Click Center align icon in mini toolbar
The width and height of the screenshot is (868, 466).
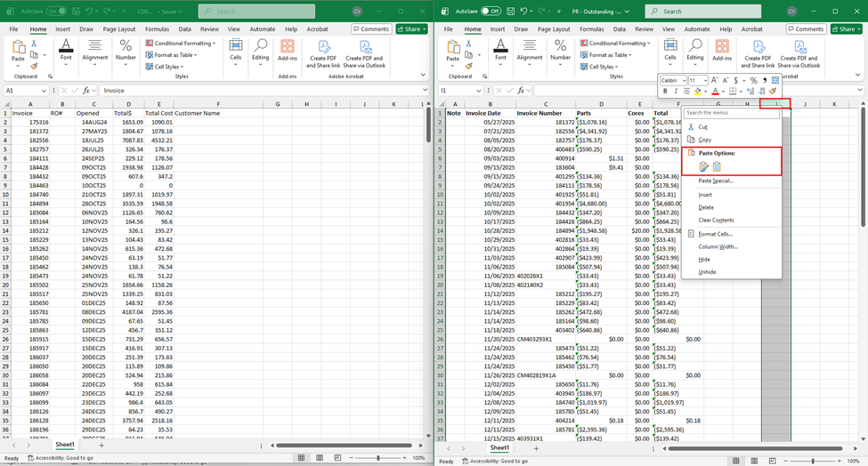pyautogui.click(x=687, y=92)
